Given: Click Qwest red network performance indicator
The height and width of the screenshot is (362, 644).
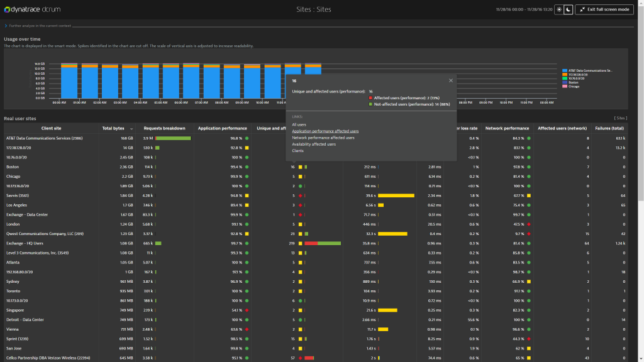Looking at the screenshot, I should (x=528, y=234).
